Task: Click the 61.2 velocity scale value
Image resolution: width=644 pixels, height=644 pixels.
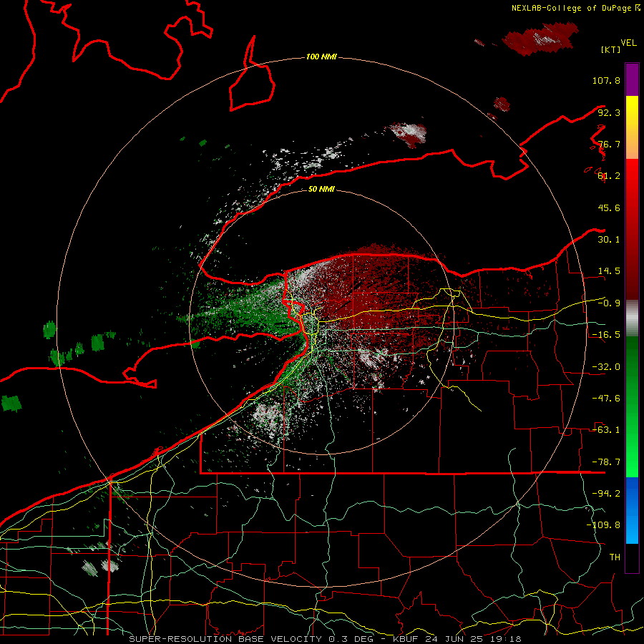Action: click(x=609, y=176)
